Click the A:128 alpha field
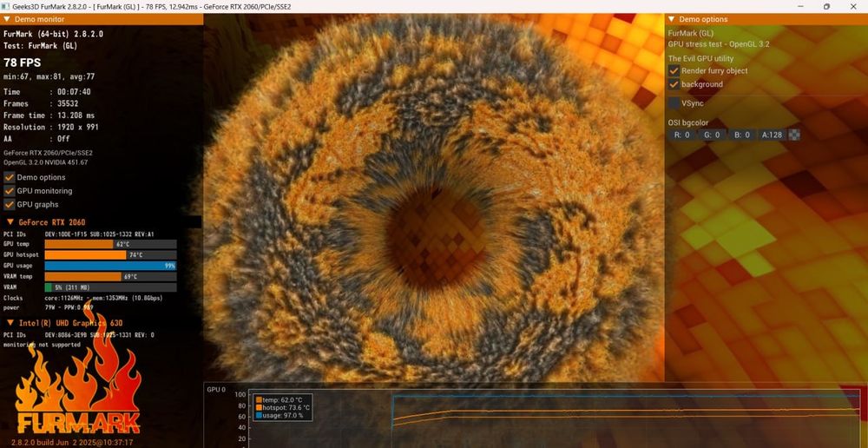The width and height of the screenshot is (868, 448). [772, 135]
